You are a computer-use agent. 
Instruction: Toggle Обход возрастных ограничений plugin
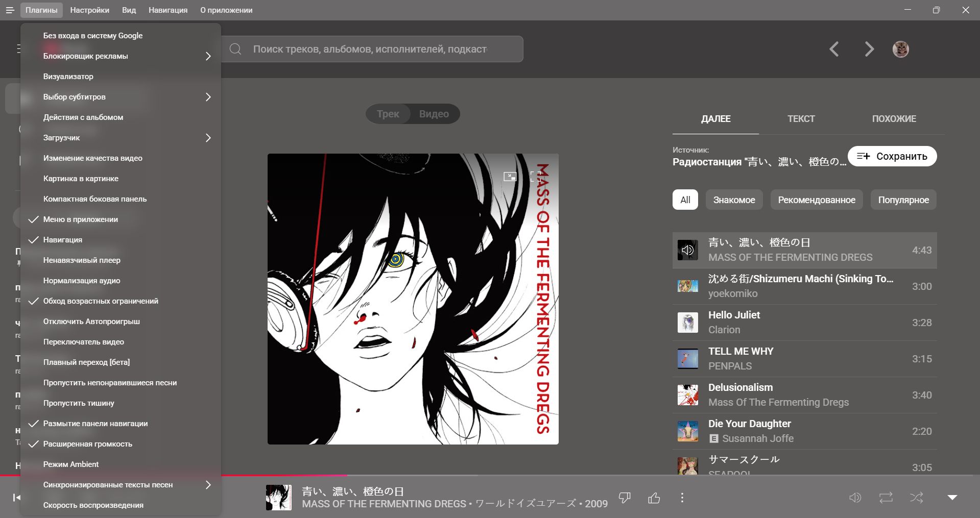click(121, 301)
